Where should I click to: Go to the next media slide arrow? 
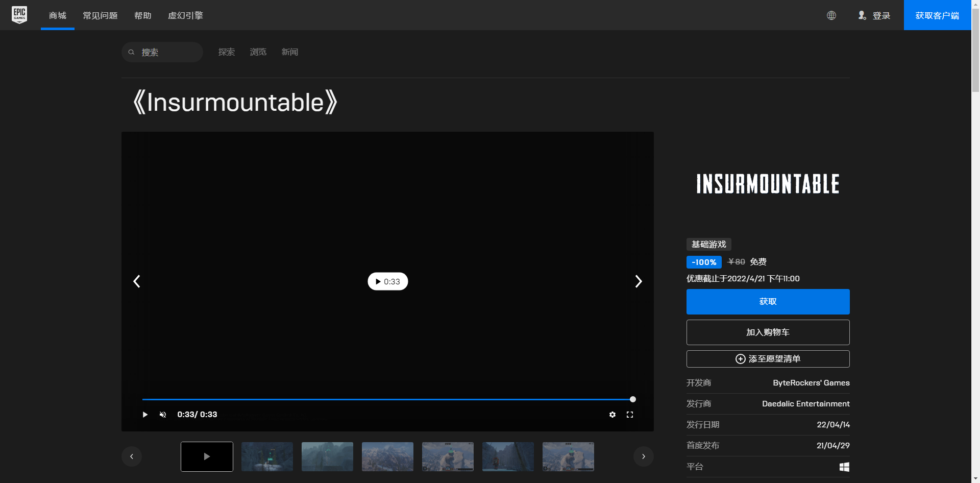click(638, 281)
